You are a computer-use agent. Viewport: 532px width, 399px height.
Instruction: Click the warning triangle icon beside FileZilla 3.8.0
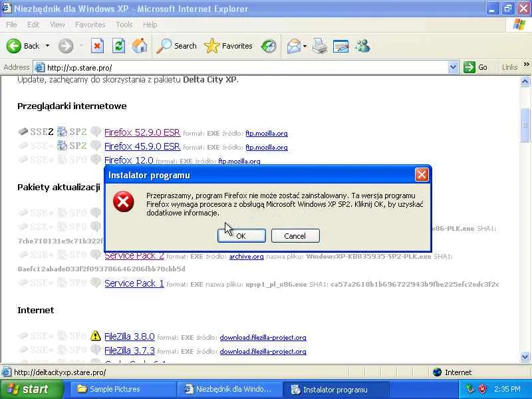pos(95,336)
